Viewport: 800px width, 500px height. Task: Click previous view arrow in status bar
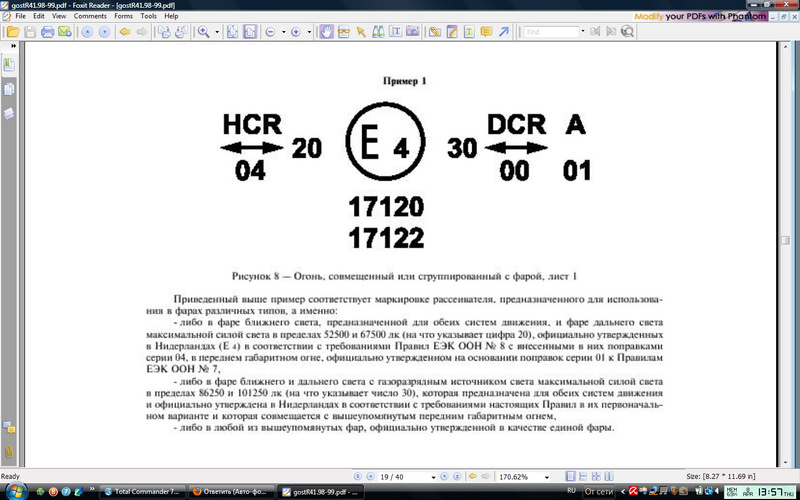click(473, 477)
